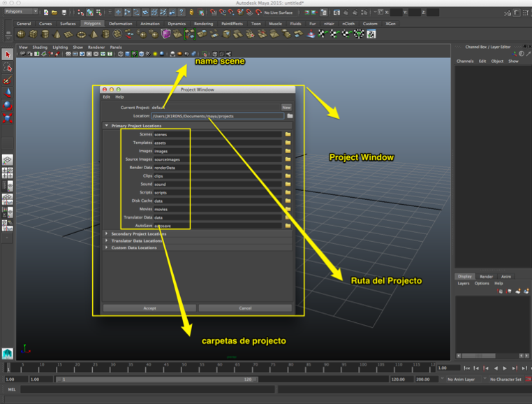This screenshot has width=532, height=404.
Task: Click the folder icon in the Scripts row
Action: [288, 192]
